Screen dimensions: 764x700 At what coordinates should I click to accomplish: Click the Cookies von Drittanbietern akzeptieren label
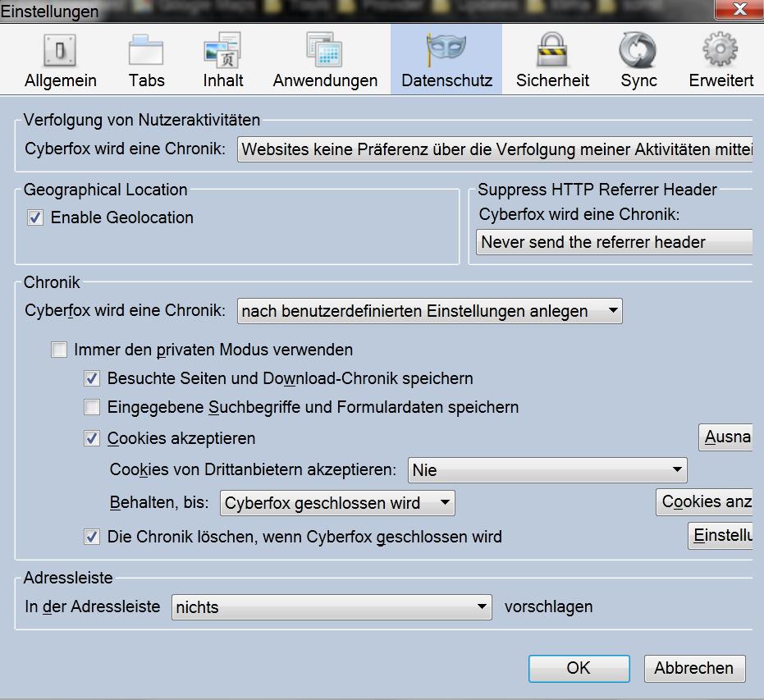pyautogui.click(x=253, y=469)
